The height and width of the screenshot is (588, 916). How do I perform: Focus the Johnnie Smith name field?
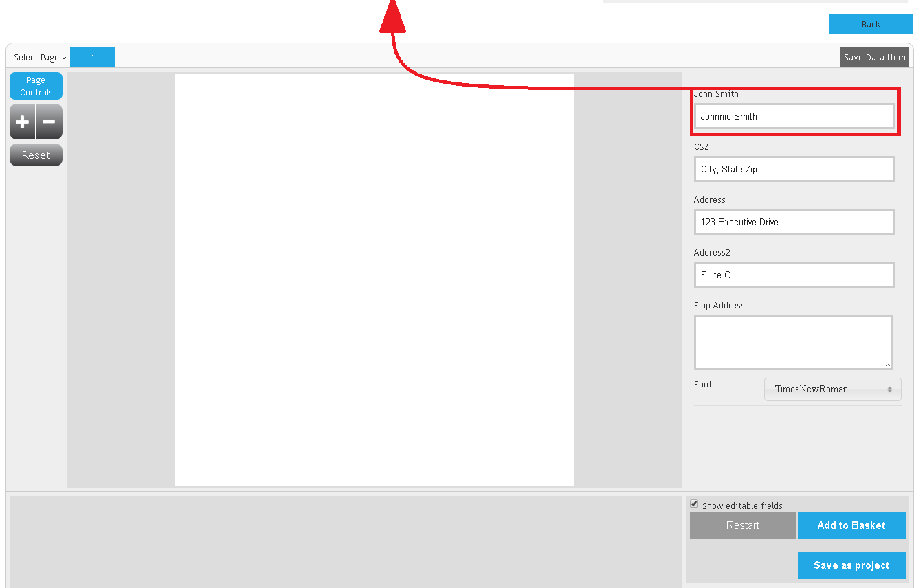794,117
